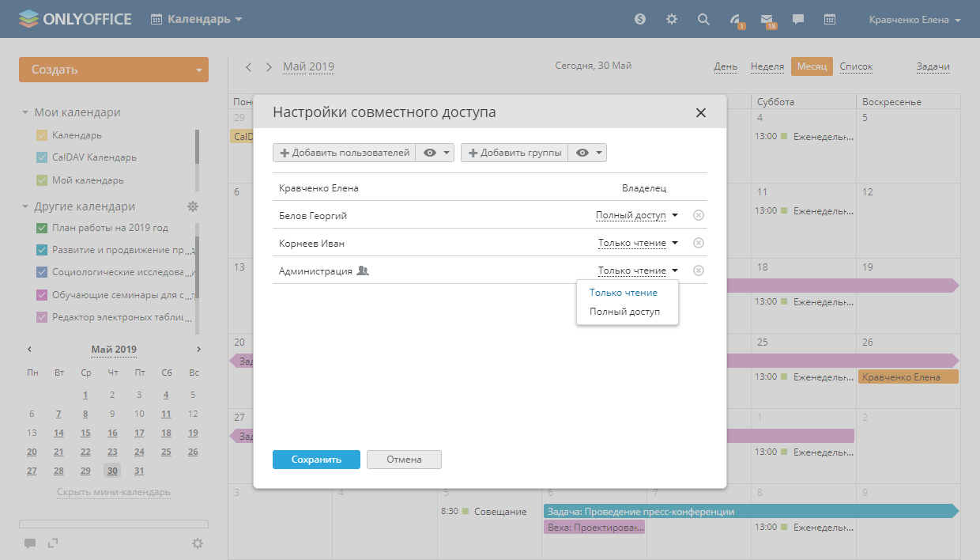This screenshot has height=560, width=980.
Task: Select Полный доступ from the dropdown menu
Action: coord(624,312)
